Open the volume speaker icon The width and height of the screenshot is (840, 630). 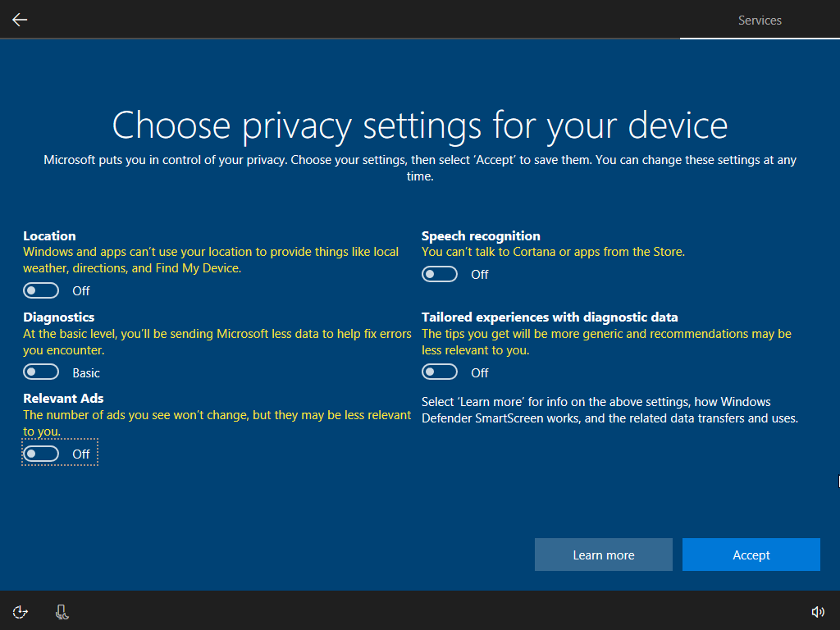[x=818, y=612]
